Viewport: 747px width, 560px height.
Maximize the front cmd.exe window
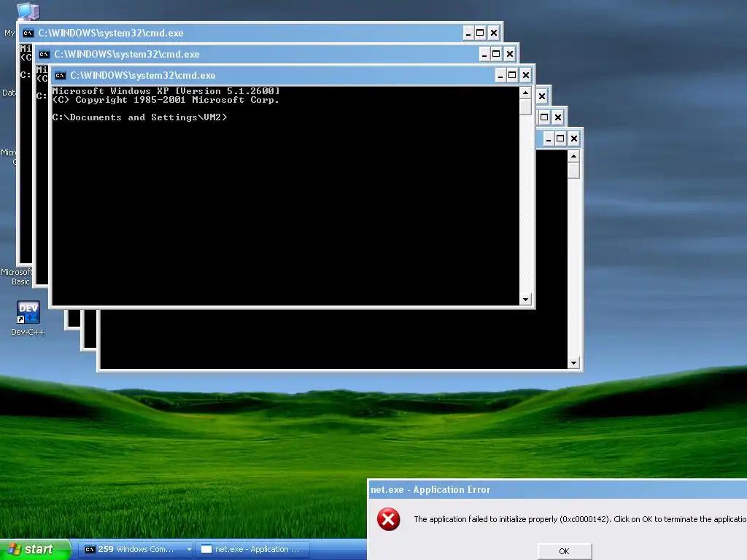[x=512, y=75]
